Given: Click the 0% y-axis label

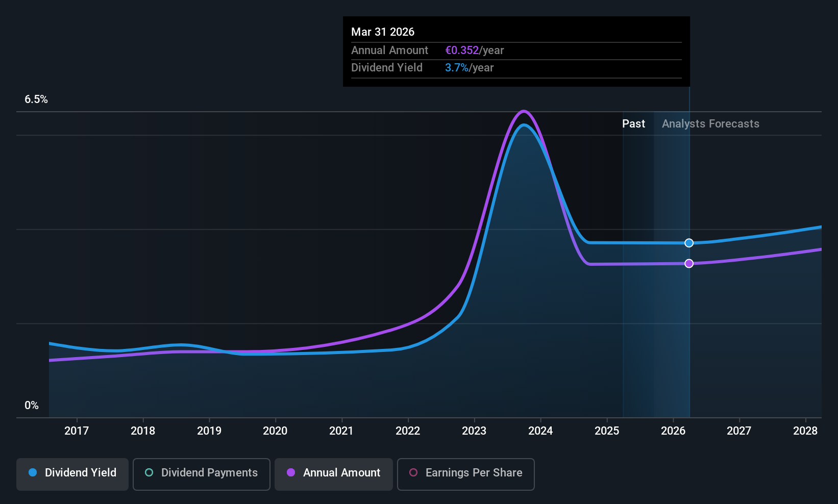Looking at the screenshot, I should [32, 406].
